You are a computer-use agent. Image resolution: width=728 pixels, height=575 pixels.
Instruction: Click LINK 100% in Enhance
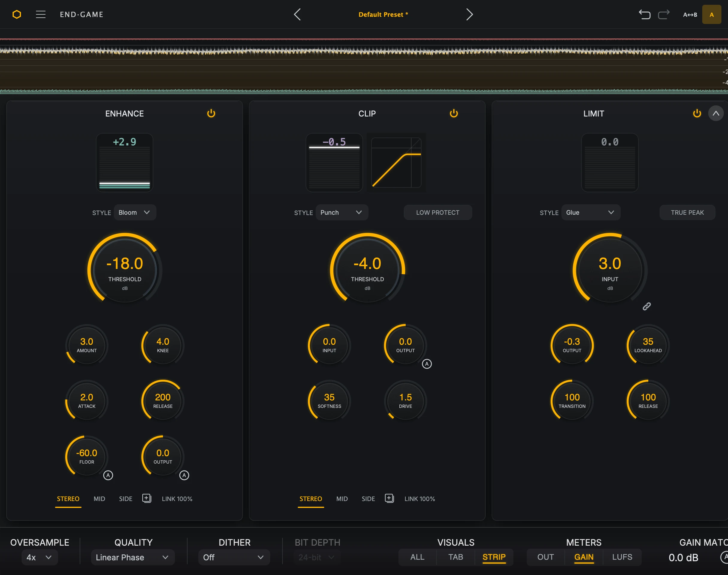(177, 499)
